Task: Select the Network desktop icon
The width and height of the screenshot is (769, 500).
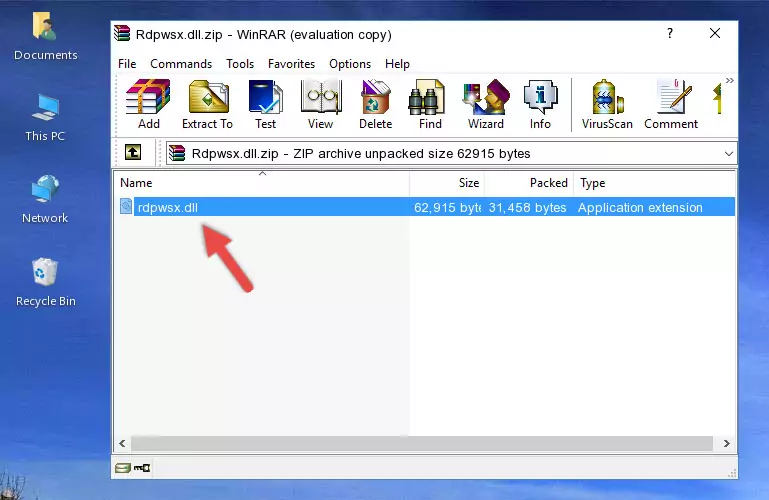Action: click(x=45, y=199)
